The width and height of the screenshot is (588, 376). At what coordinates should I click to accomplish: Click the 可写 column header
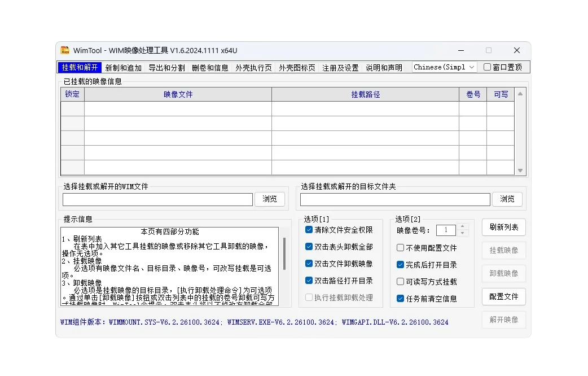point(501,94)
